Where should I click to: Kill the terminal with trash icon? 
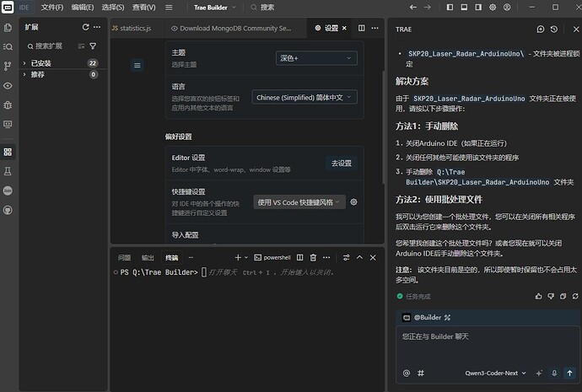[x=313, y=257]
